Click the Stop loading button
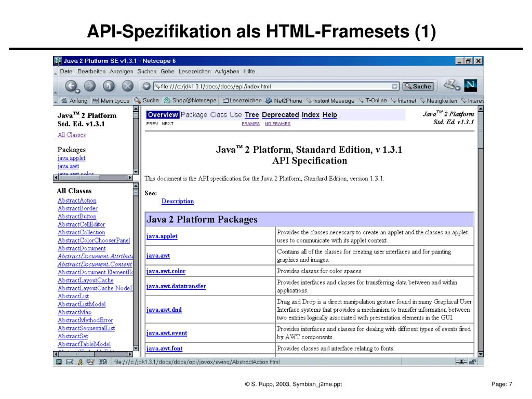532x399 pixels. point(128,86)
